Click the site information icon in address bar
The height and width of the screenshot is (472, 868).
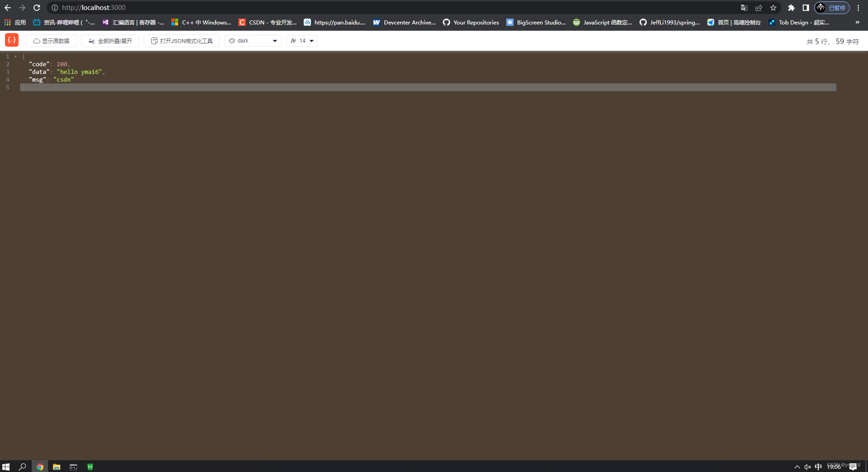tap(55, 8)
